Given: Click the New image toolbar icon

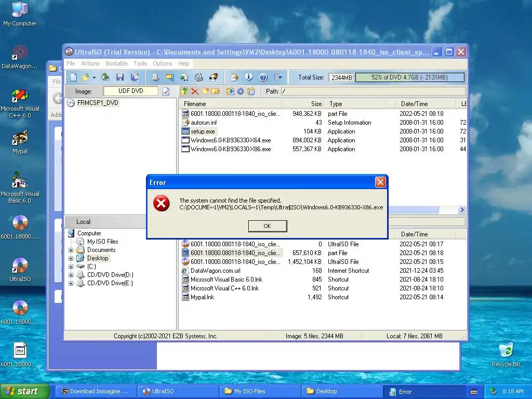Looking at the screenshot, I should tap(74, 77).
